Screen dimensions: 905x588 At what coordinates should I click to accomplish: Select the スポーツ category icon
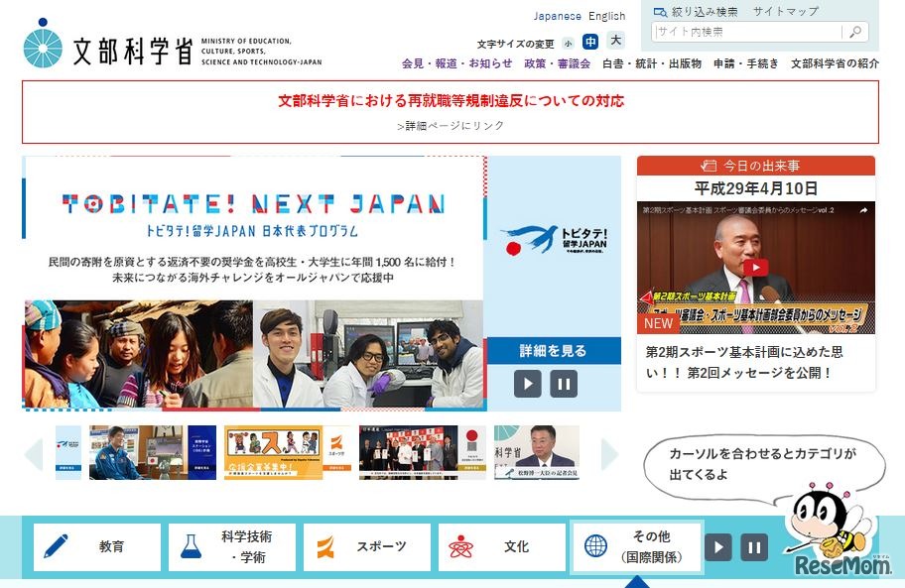pyautogui.click(x=327, y=546)
